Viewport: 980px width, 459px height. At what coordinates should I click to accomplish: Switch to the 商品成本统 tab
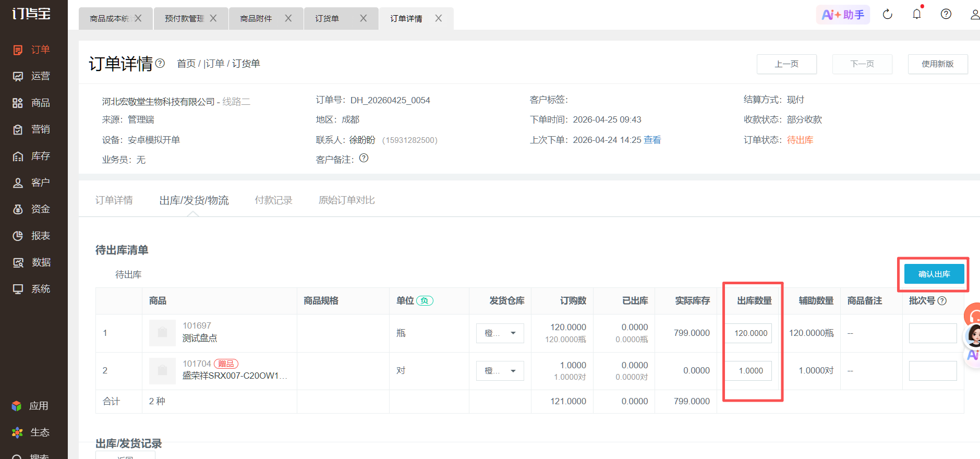[109, 18]
